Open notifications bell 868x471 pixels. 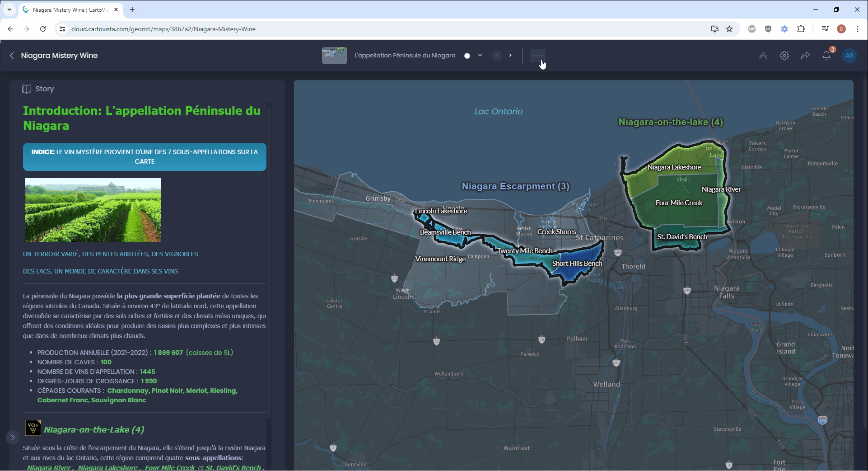click(826, 56)
